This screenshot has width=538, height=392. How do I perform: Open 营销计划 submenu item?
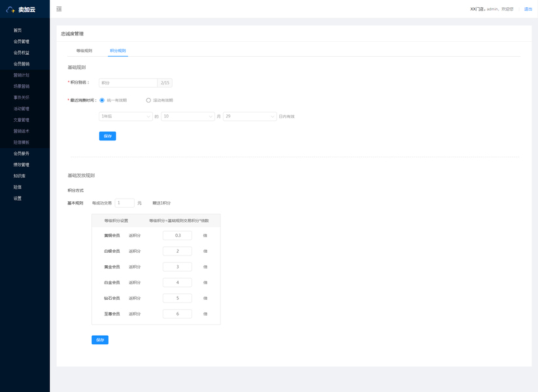click(22, 75)
